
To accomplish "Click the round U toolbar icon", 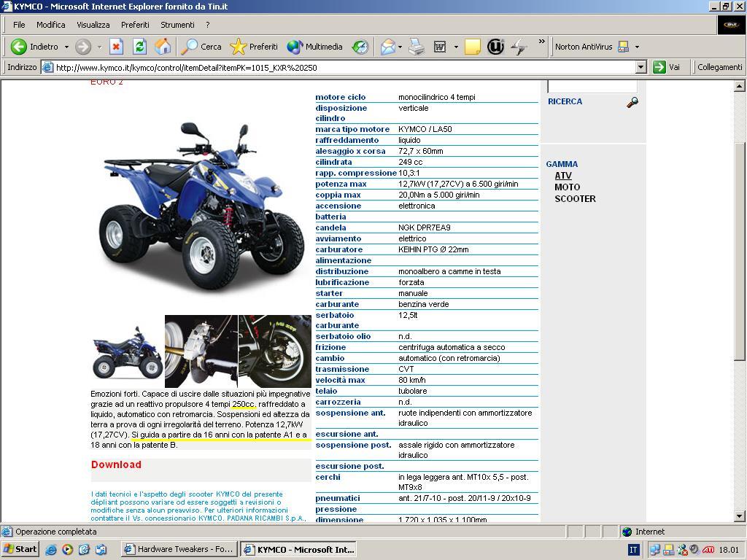I will (x=495, y=47).
